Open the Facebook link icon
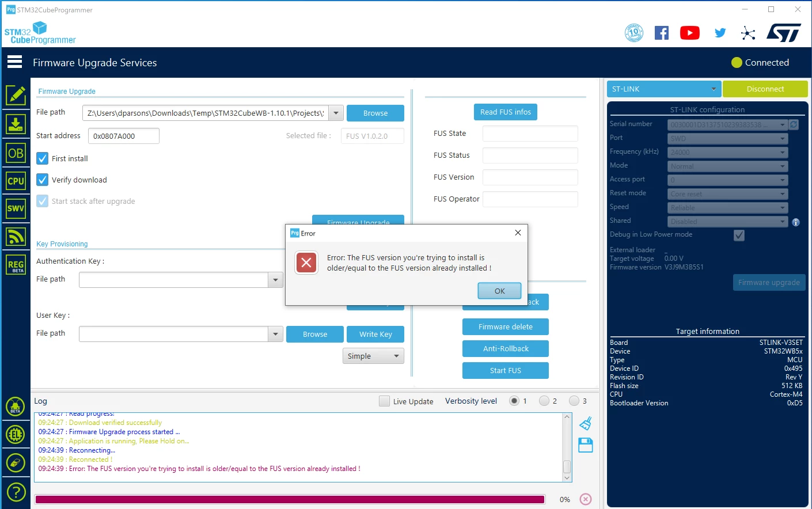The height and width of the screenshot is (509, 812). coord(662,33)
